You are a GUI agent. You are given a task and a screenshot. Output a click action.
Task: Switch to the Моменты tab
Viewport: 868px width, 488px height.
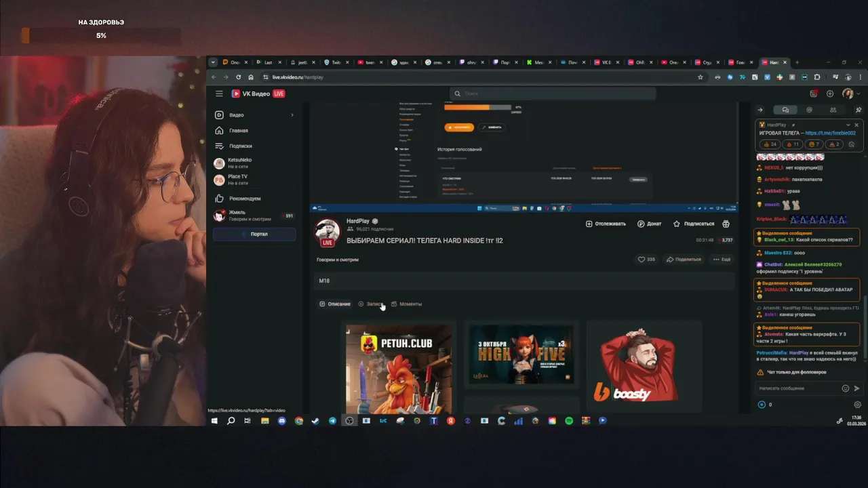407,304
